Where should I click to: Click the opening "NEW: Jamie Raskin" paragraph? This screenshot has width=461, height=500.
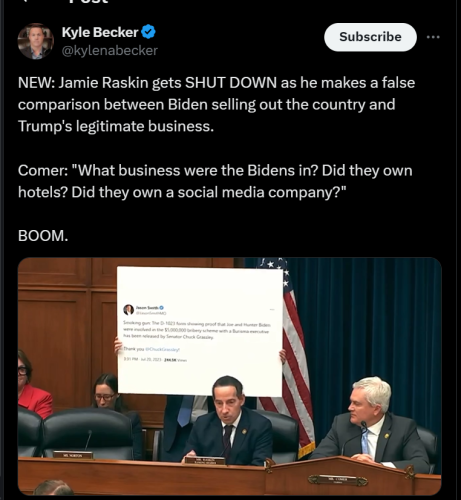(x=217, y=104)
